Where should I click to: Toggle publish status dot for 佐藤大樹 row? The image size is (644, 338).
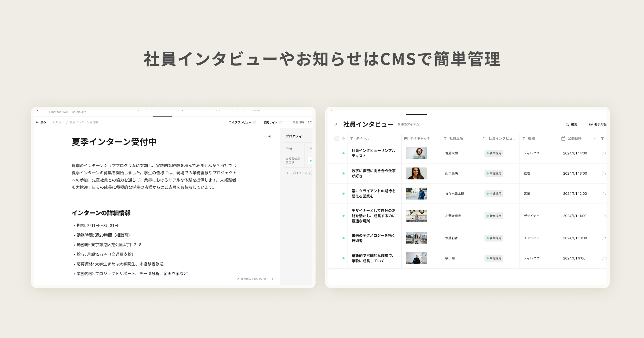click(343, 153)
